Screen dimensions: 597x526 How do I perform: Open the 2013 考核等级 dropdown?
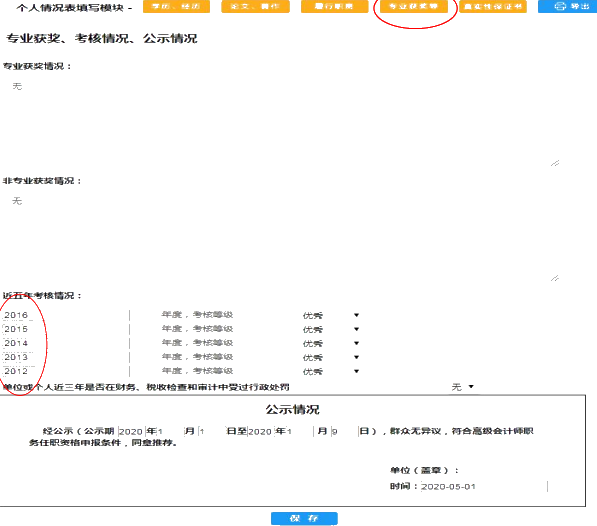(x=330, y=357)
